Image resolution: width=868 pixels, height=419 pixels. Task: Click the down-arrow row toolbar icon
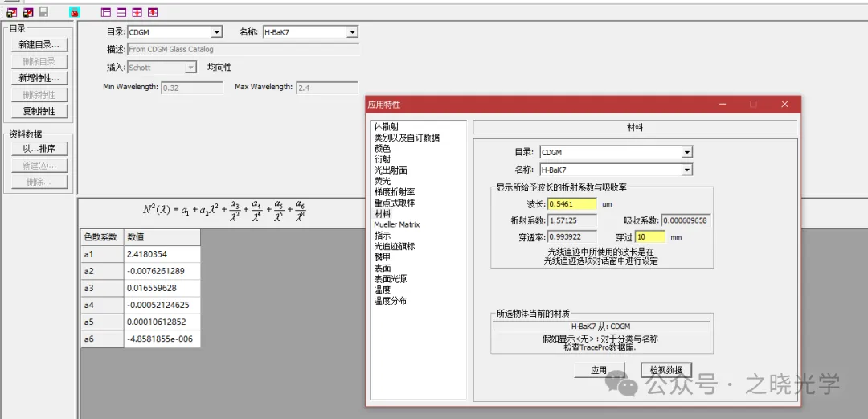(137, 12)
